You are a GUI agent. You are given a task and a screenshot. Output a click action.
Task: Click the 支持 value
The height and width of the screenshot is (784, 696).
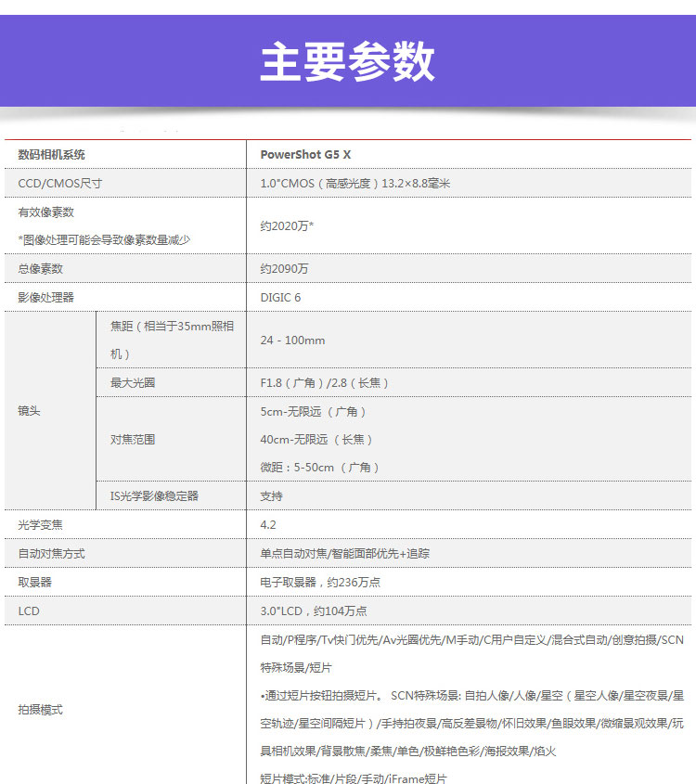(x=271, y=496)
